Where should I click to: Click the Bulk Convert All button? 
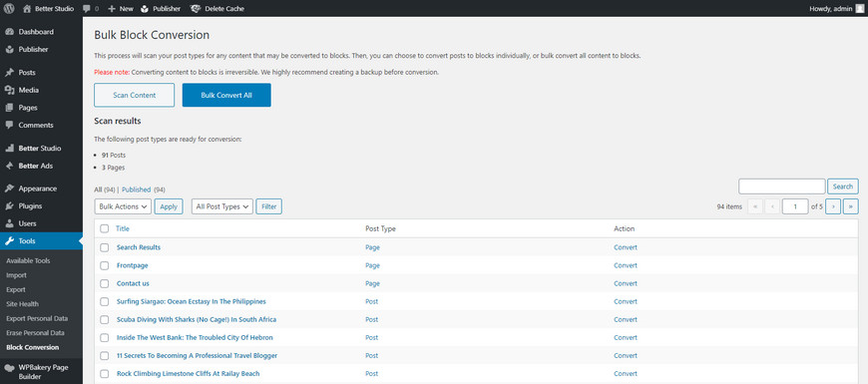coord(226,95)
